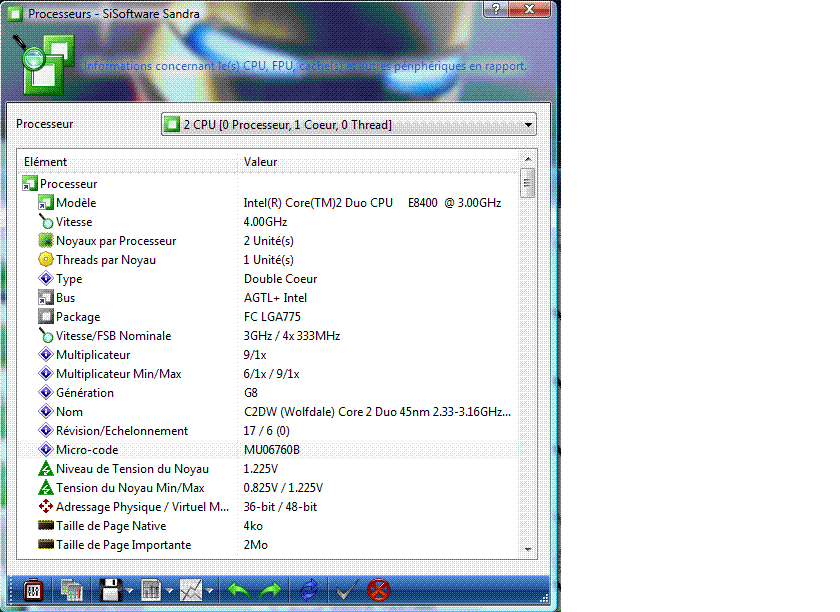Image resolution: width=840 pixels, height=612 pixels.
Task: Select the Nom row label
Action: [x=70, y=412]
